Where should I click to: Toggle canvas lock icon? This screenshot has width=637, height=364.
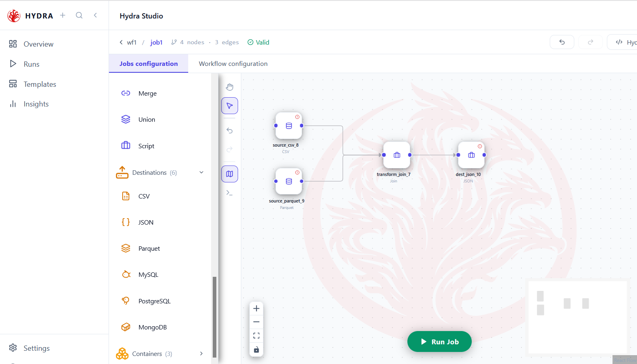coord(256,350)
